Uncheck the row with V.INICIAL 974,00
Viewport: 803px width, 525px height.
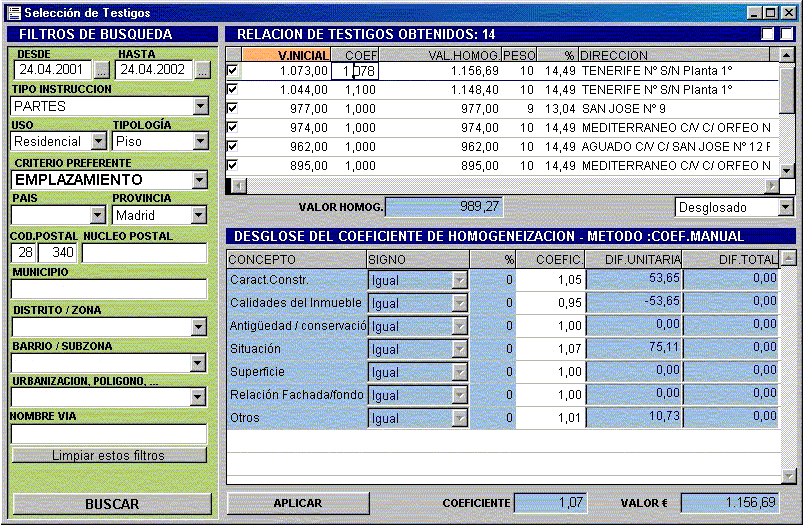click(x=233, y=127)
